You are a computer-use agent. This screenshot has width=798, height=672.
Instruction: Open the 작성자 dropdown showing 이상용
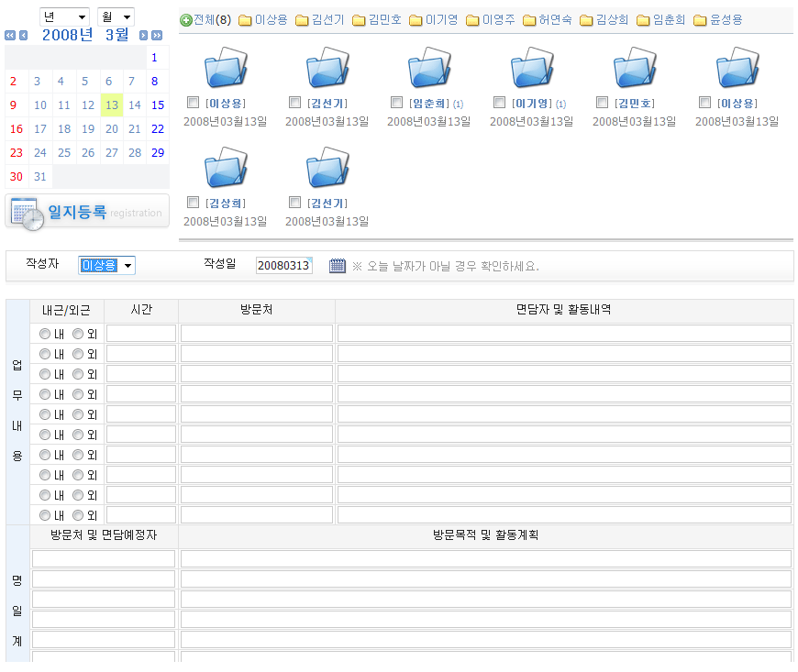tap(107, 266)
